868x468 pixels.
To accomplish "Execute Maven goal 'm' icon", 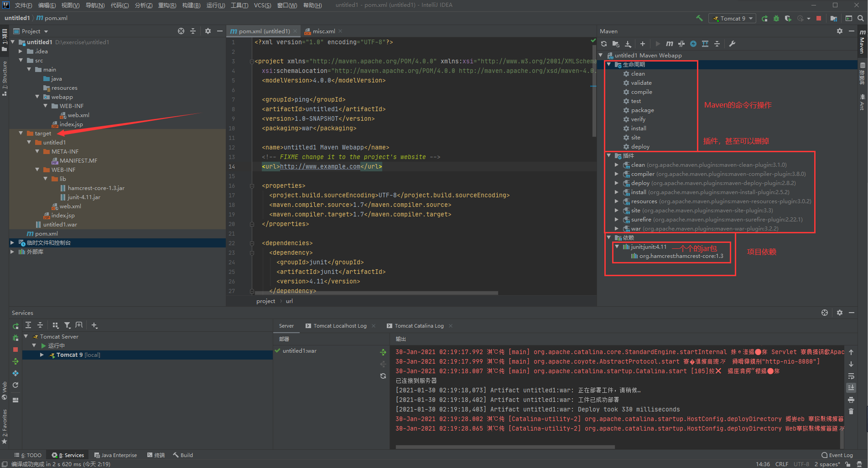I will [669, 44].
